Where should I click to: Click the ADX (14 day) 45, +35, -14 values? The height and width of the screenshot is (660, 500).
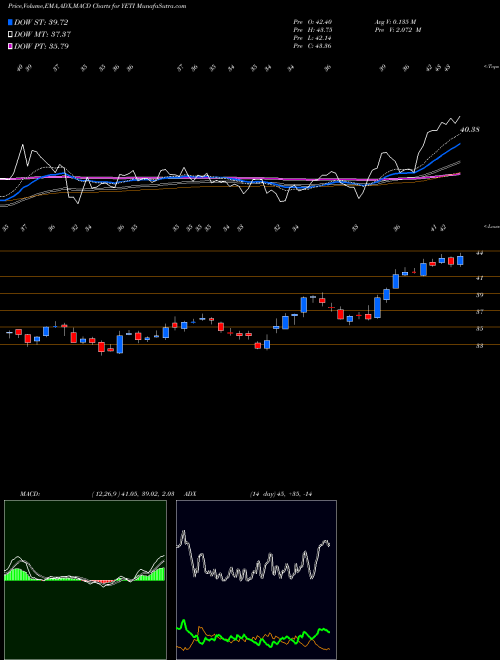click(x=281, y=494)
